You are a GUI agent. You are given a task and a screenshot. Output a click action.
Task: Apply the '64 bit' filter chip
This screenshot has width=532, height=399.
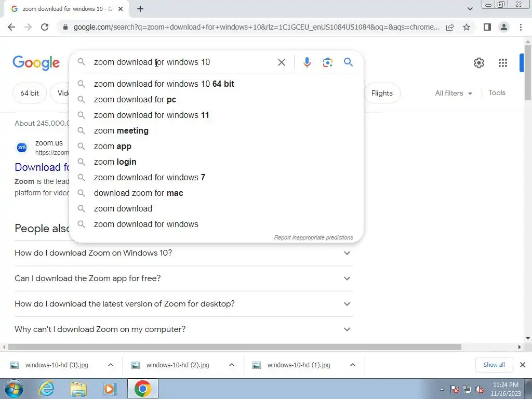[30, 93]
